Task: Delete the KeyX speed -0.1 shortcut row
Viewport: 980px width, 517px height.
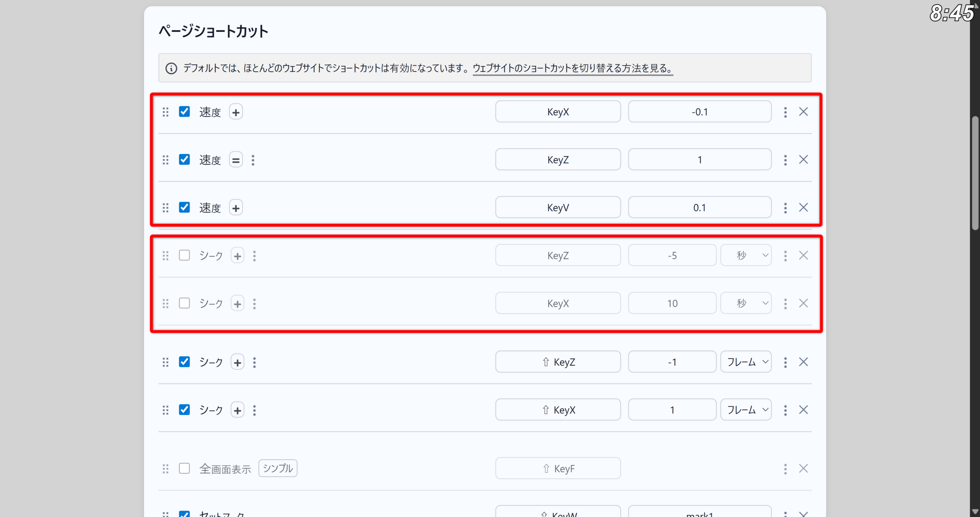Action: [803, 112]
